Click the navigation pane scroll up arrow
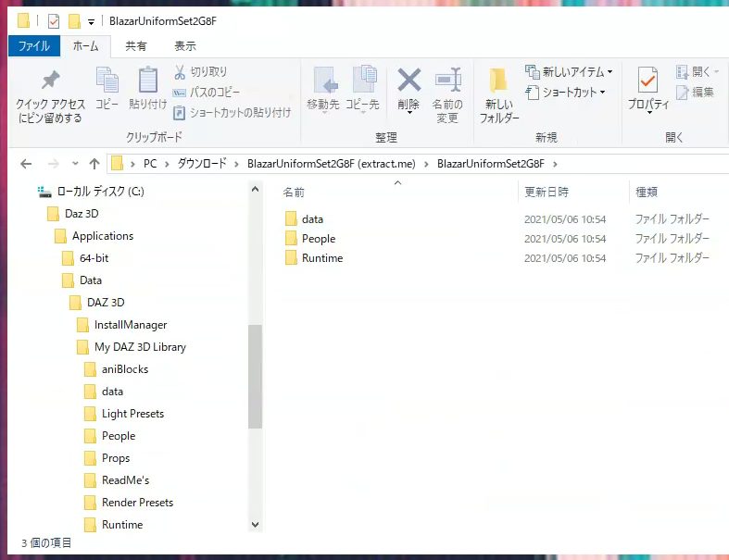This screenshot has height=560, width=729. click(x=255, y=189)
